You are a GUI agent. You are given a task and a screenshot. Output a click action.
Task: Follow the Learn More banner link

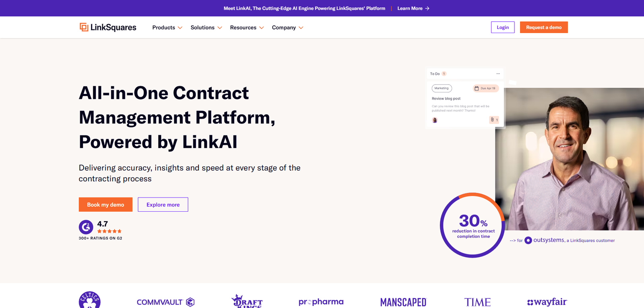click(413, 8)
